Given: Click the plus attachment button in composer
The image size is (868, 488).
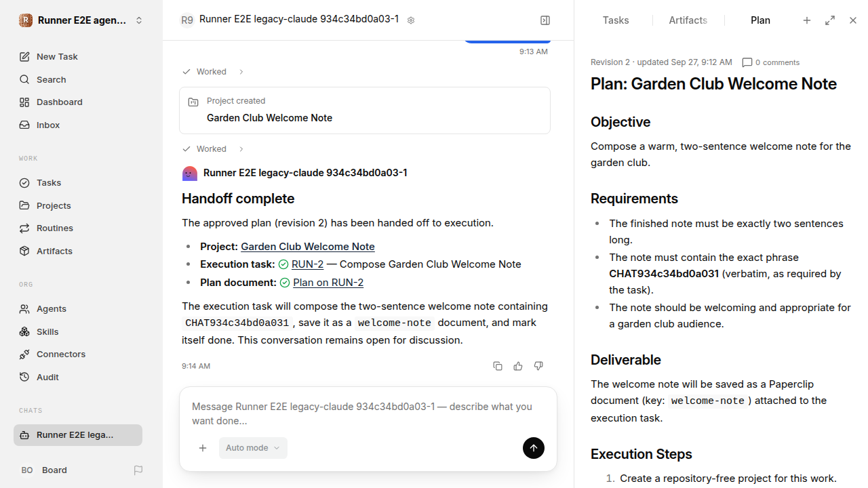Looking at the screenshot, I should (x=203, y=448).
